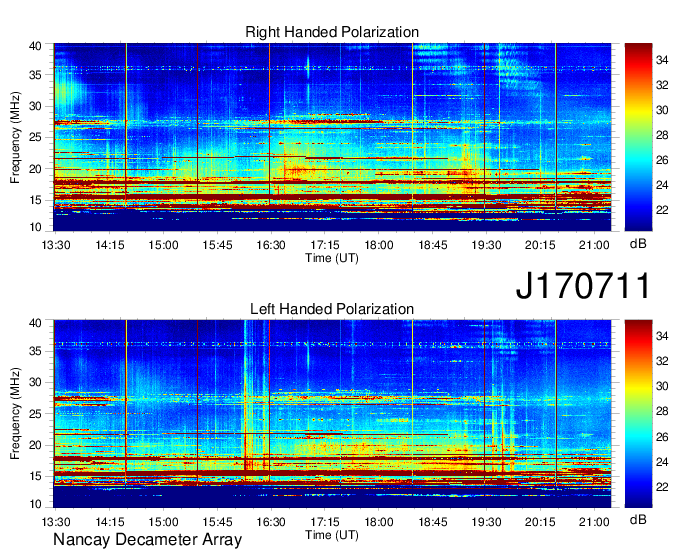
Task: Click the "35" frequency tick on the bottom plot
Action: click(35, 351)
